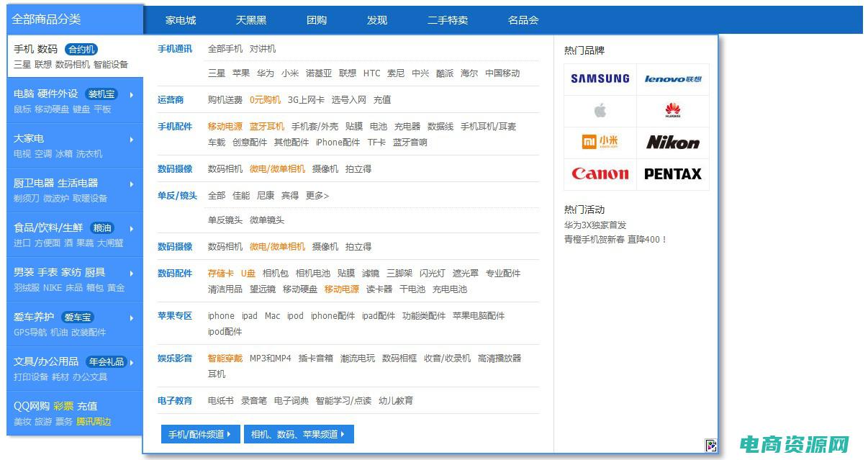Expand the 大家电 category arrow

coord(132,139)
